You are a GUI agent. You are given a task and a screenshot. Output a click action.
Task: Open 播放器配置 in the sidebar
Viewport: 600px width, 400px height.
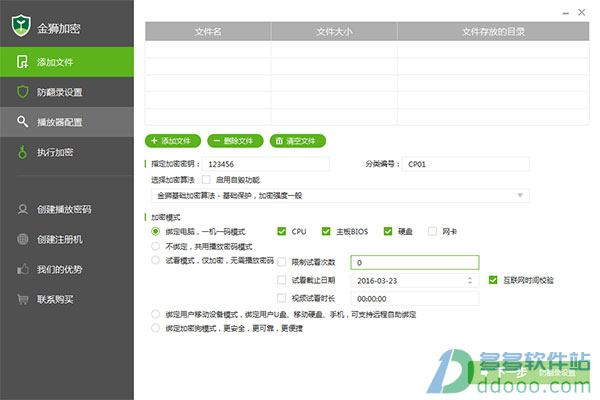pos(67,122)
